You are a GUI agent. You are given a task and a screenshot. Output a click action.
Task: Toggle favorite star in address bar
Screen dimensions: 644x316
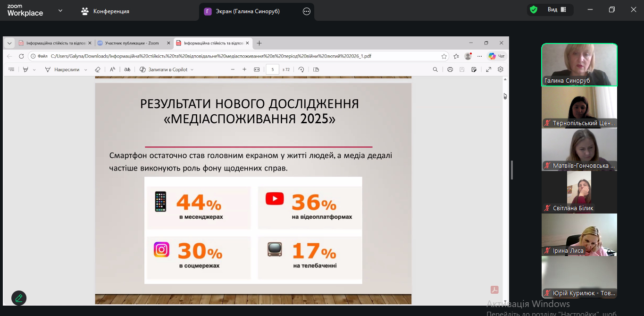(444, 56)
